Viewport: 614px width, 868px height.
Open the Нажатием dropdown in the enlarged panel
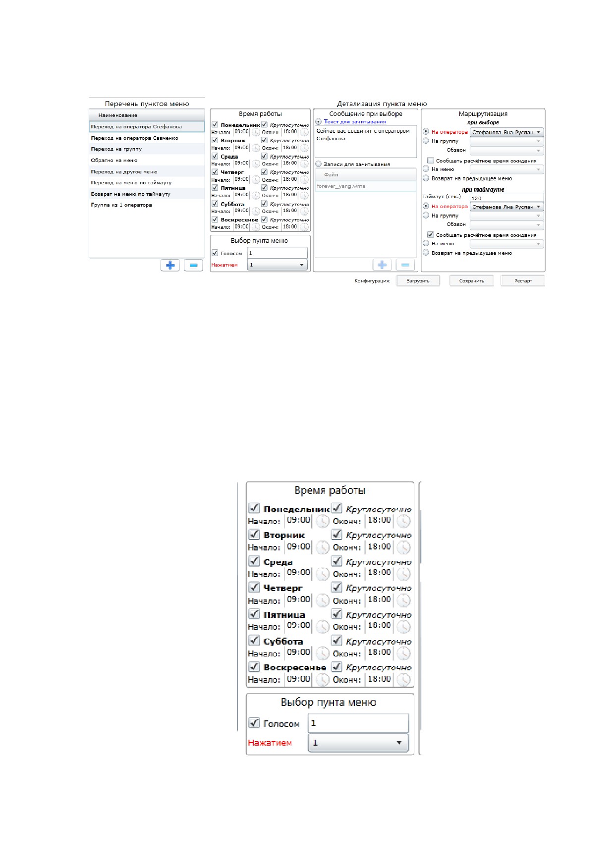pyautogui.click(x=359, y=743)
